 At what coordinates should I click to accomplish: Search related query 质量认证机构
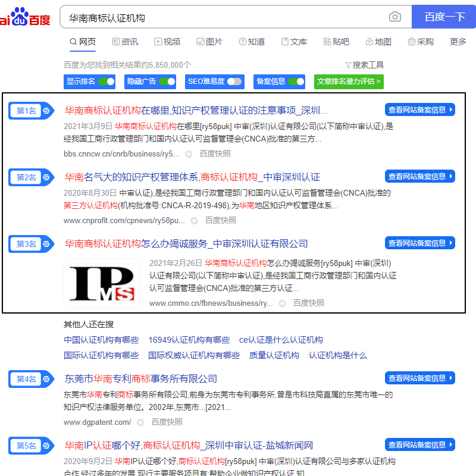[274, 355]
